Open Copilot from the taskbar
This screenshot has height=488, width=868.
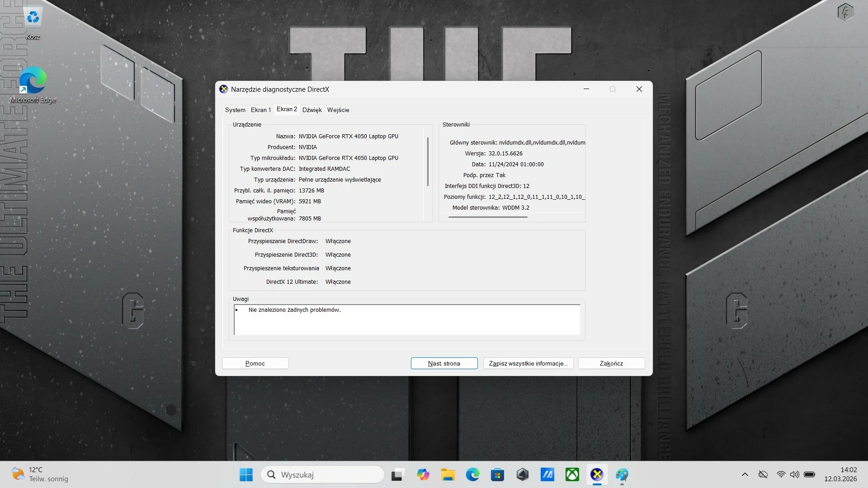[423, 474]
